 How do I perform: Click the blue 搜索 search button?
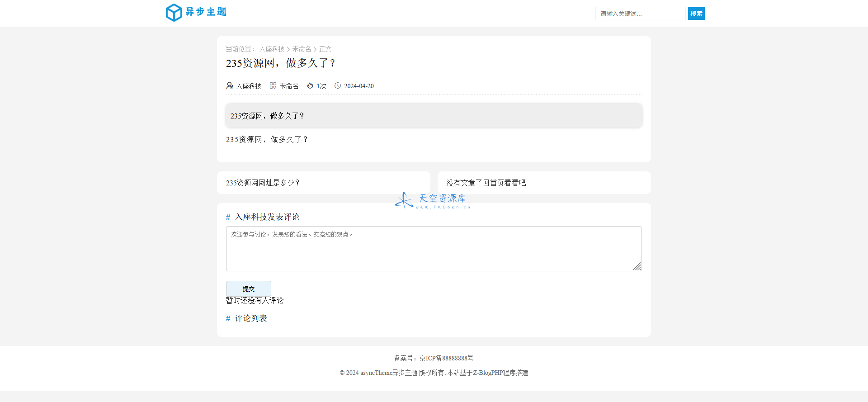pos(696,14)
